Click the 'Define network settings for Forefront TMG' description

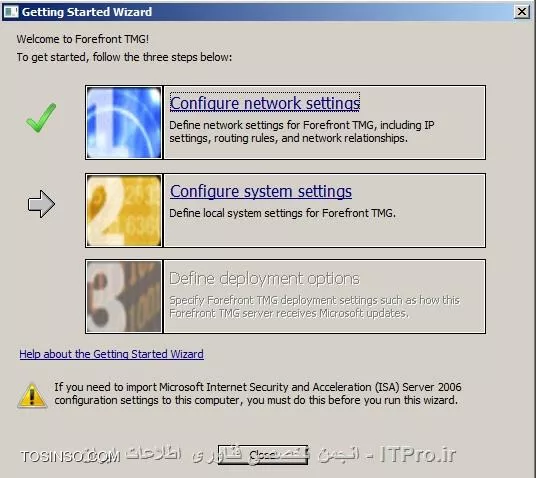(x=302, y=132)
